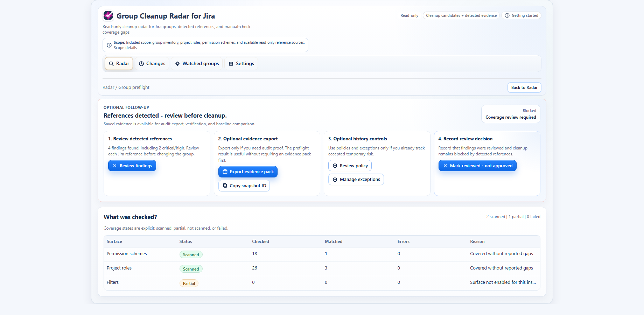Click the Group Cleanup Radar app logo

[x=108, y=15]
